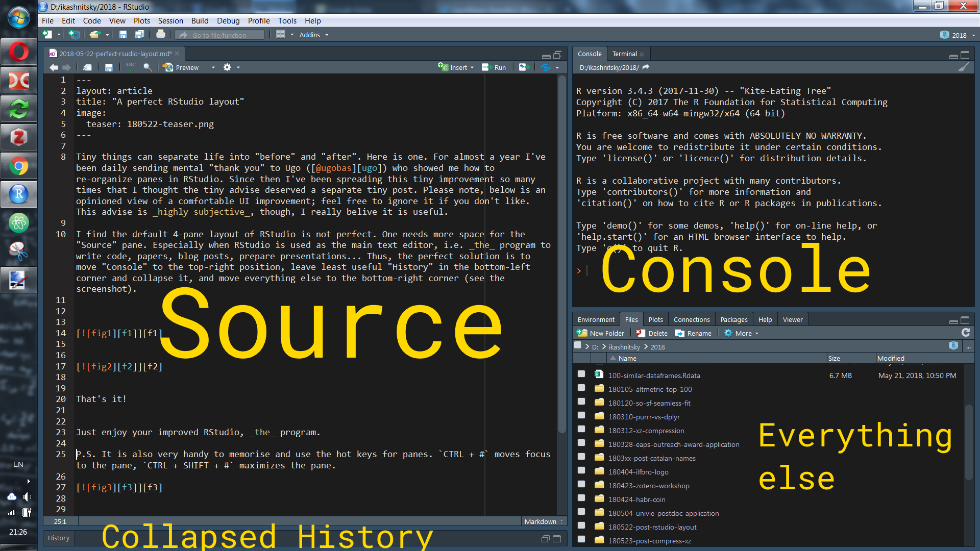This screenshot has width=980, height=551.
Task: Click the Delete button in Files
Action: coord(652,333)
